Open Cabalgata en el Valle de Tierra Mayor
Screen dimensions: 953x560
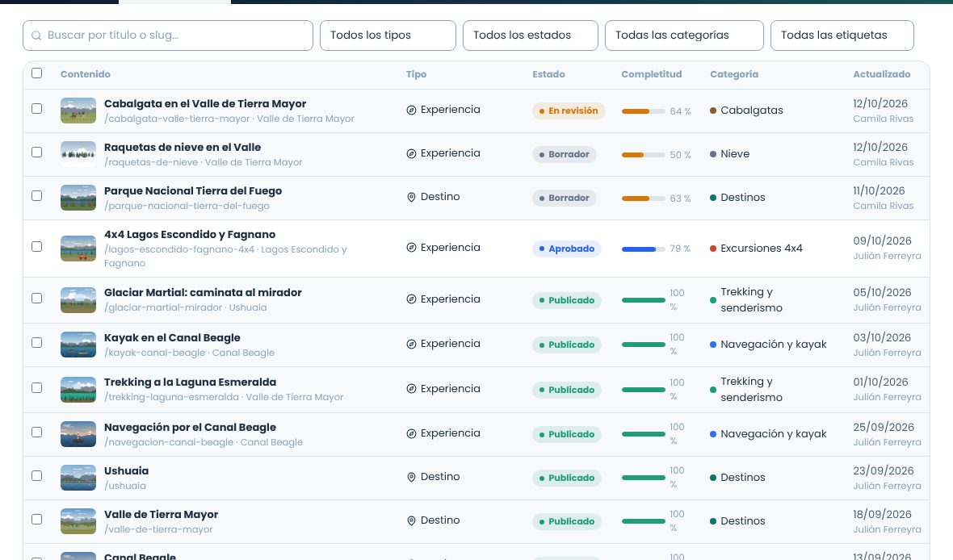coord(205,104)
